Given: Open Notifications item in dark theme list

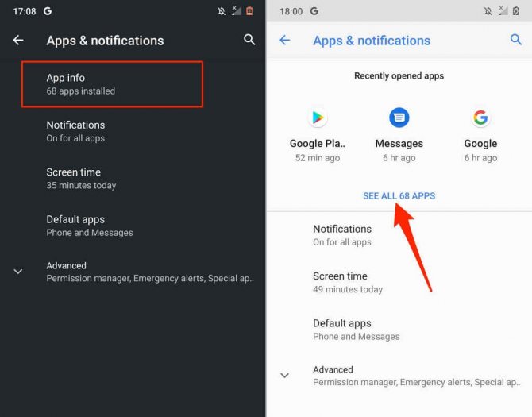Looking at the screenshot, I should (x=133, y=131).
